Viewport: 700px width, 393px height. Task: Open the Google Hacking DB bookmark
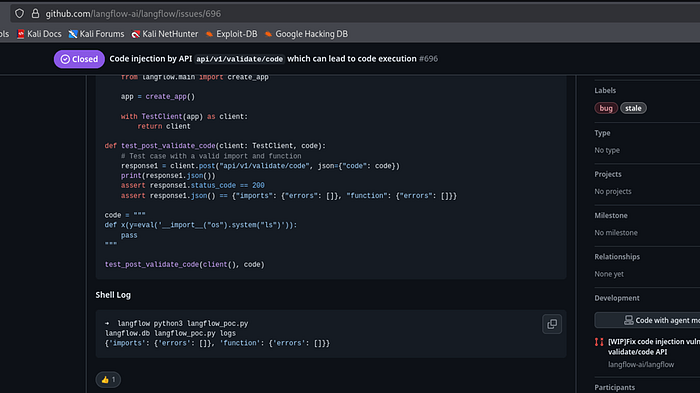click(306, 34)
